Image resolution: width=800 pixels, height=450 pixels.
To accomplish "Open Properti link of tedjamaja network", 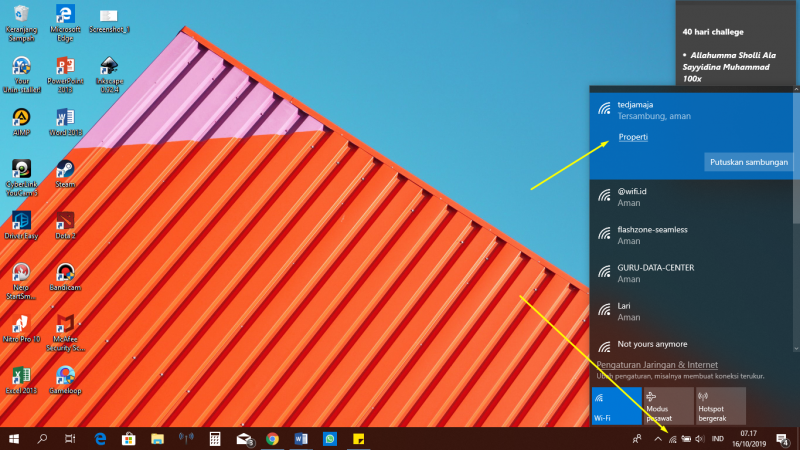I will click(633, 137).
